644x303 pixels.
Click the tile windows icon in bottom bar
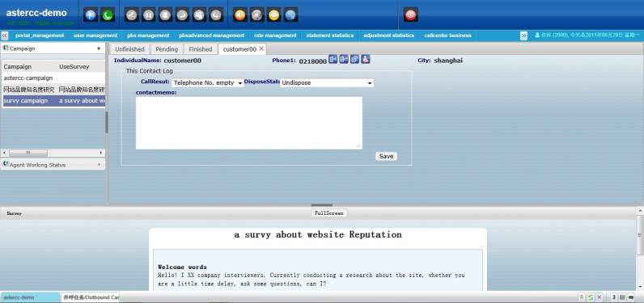click(x=623, y=297)
